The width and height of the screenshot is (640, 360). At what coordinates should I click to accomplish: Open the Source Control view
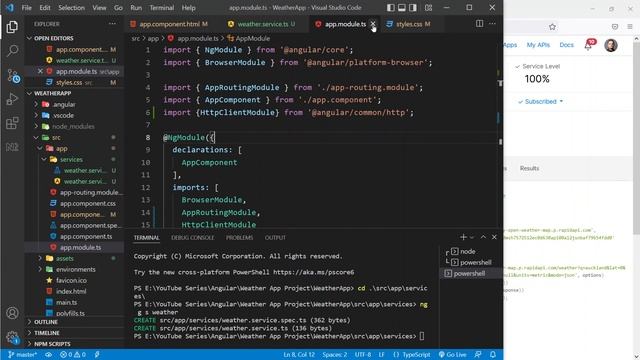coord(13,76)
